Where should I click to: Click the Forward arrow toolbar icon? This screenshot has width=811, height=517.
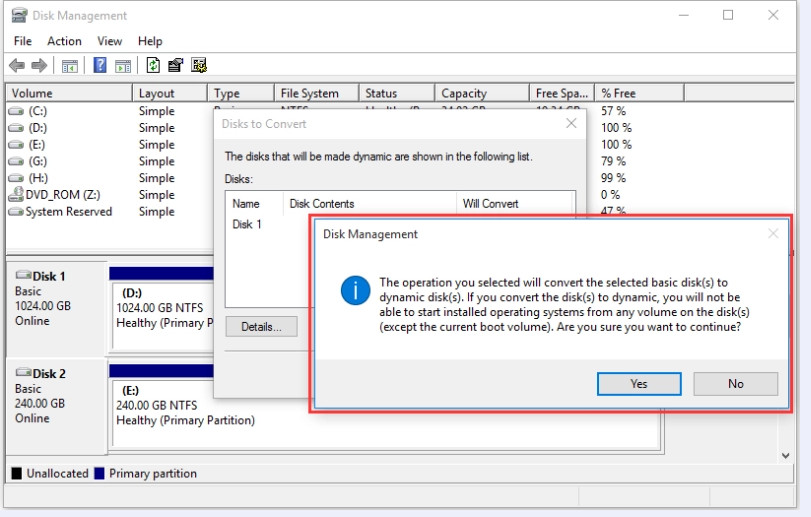pos(39,66)
